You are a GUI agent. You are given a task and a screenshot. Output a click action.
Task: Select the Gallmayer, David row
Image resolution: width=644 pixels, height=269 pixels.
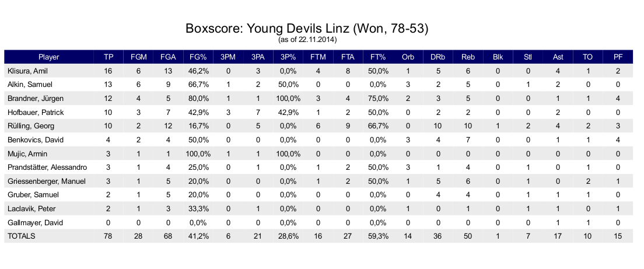[318, 222]
